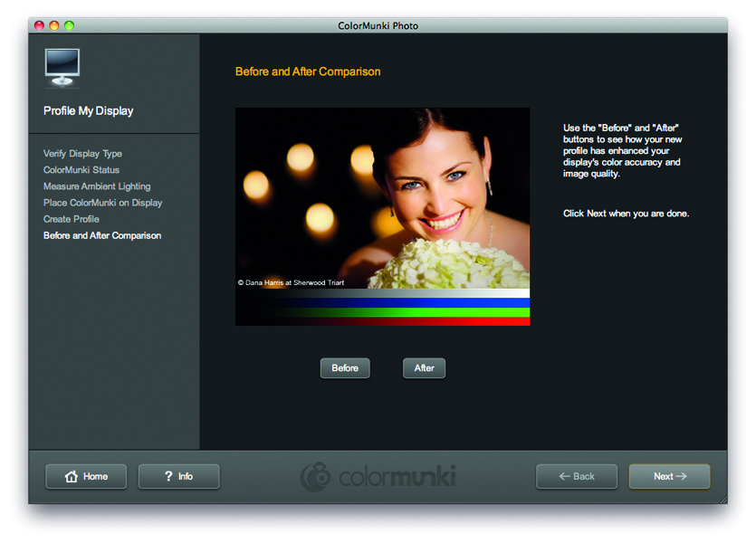The width and height of the screenshot is (756, 543).
Task: Show the After profile view
Action: click(425, 368)
